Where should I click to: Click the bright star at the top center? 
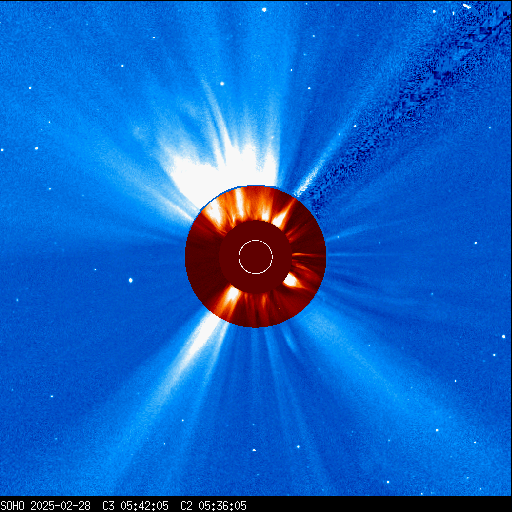point(264,10)
